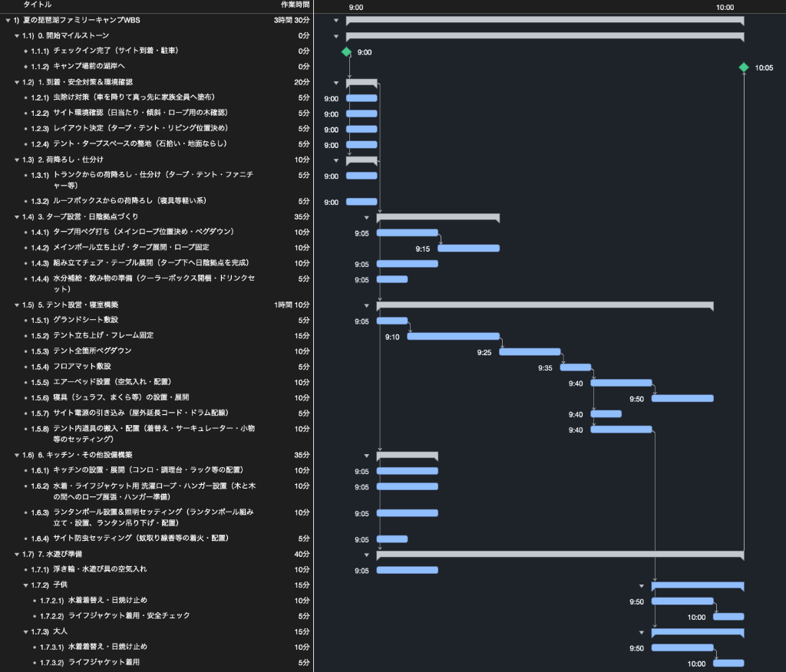Click the 作業時間 column header
This screenshot has width=786, height=672.
click(295, 5)
